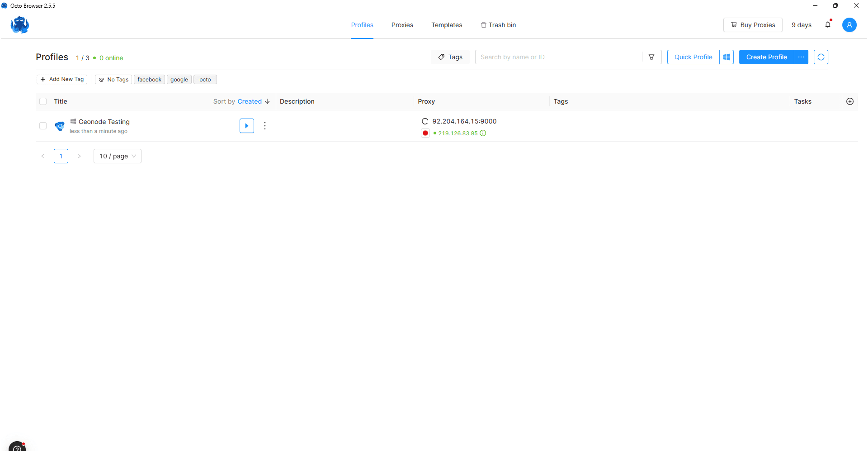Open the Templates tab
This screenshot has height=452, width=868.
446,25
